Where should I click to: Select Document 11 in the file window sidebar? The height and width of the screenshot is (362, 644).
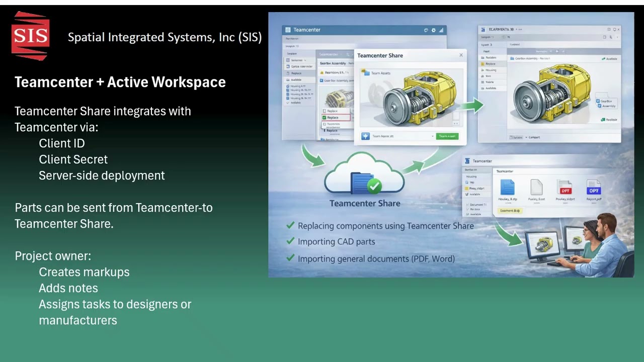point(477,205)
